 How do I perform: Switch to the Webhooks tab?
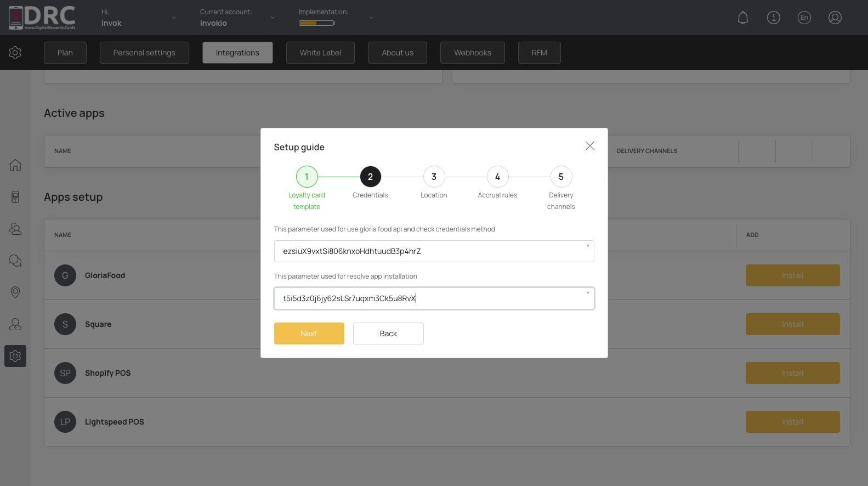pyautogui.click(x=473, y=53)
